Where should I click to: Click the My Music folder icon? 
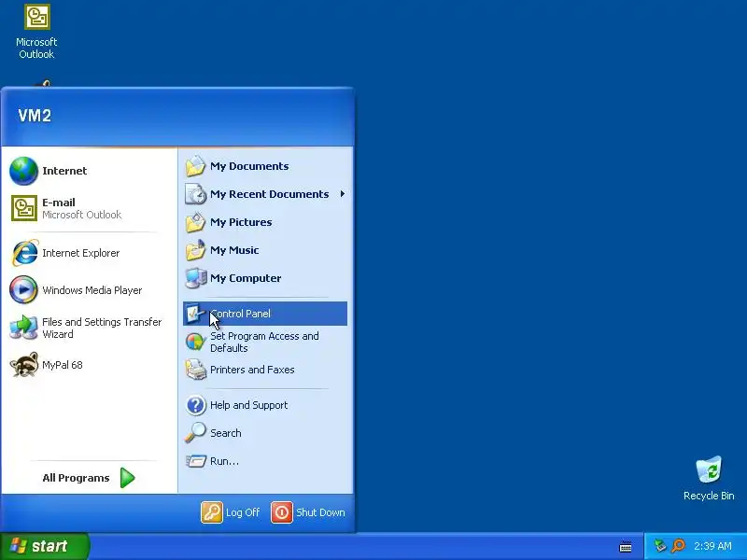(195, 250)
